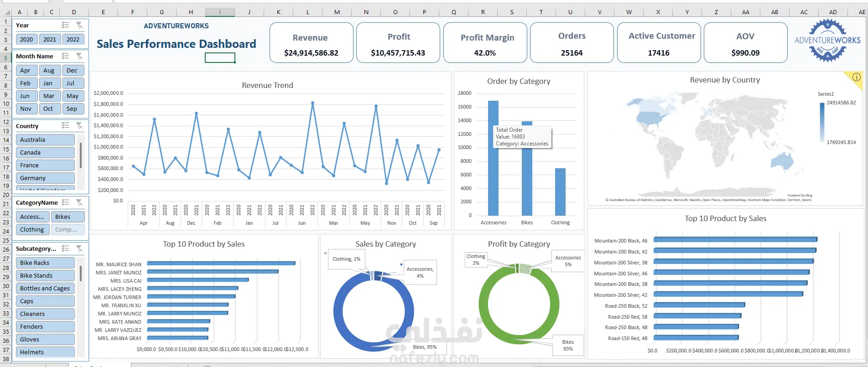This screenshot has width=868, height=367.
Task: Toggle the 2021 year filter
Action: click(50, 39)
